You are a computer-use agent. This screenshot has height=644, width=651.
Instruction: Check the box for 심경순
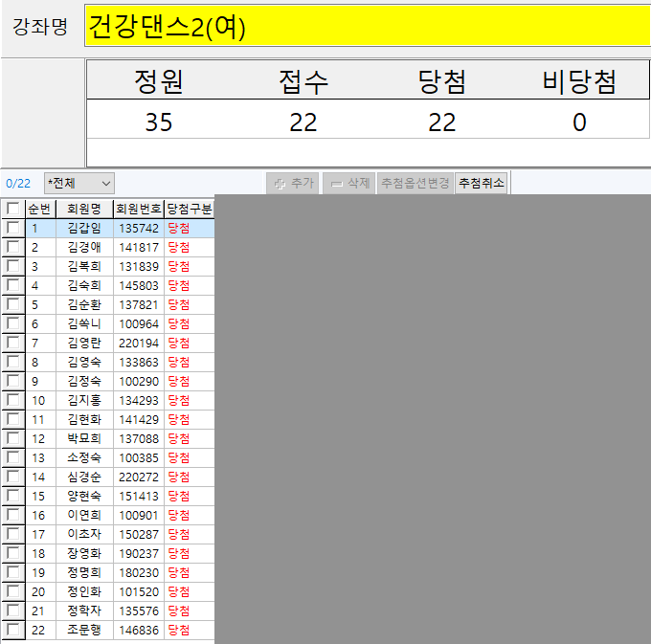click(12, 477)
